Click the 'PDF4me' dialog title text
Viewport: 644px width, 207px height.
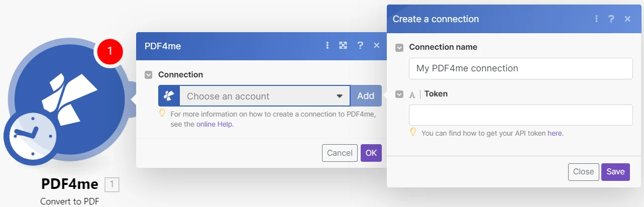click(163, 46)
